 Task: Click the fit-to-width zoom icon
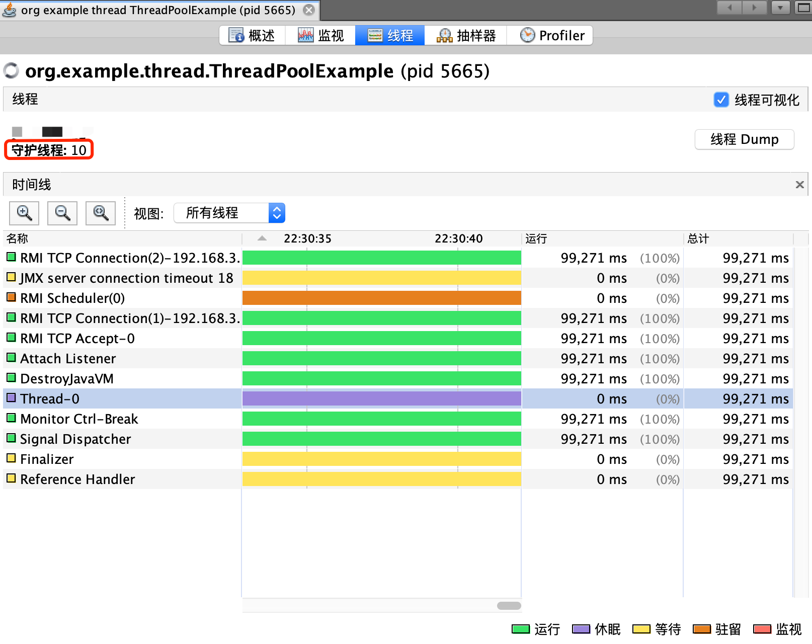tap(101, 213)
